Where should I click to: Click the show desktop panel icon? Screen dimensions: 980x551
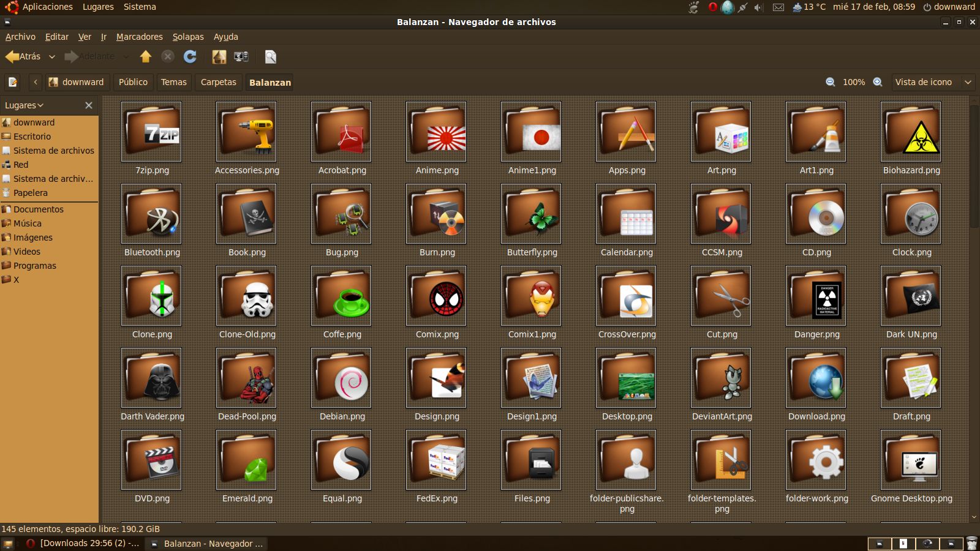pos(8,544)
